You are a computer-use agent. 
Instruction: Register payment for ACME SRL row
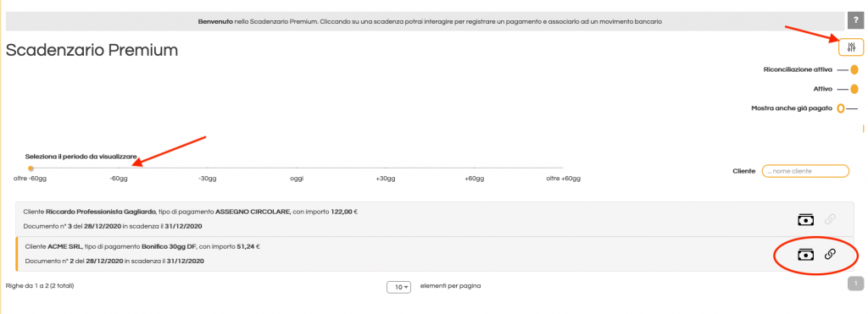click(x=805, y=254)
